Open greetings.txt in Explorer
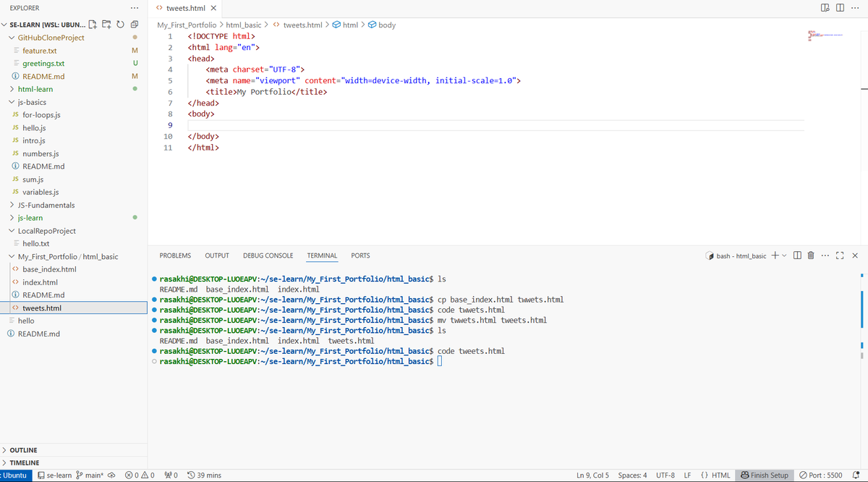 pos(43,64)
